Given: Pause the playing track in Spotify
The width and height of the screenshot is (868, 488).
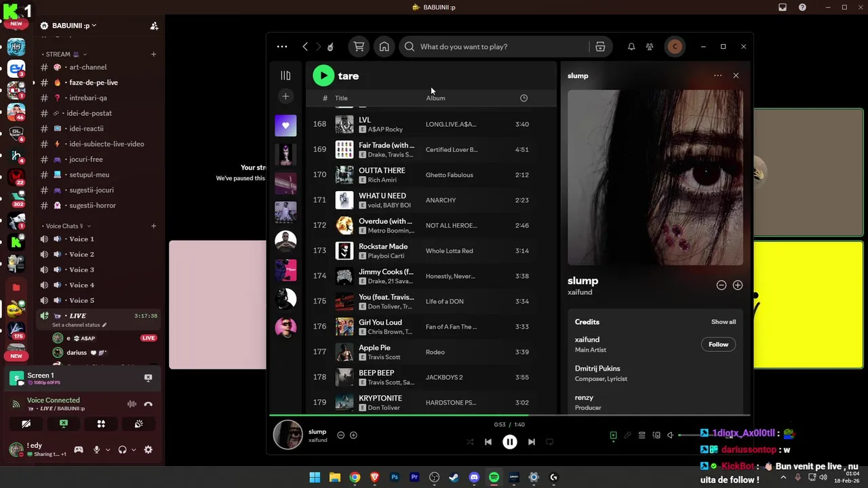Looking at the screenshot, I should click(x=510, y=442).
